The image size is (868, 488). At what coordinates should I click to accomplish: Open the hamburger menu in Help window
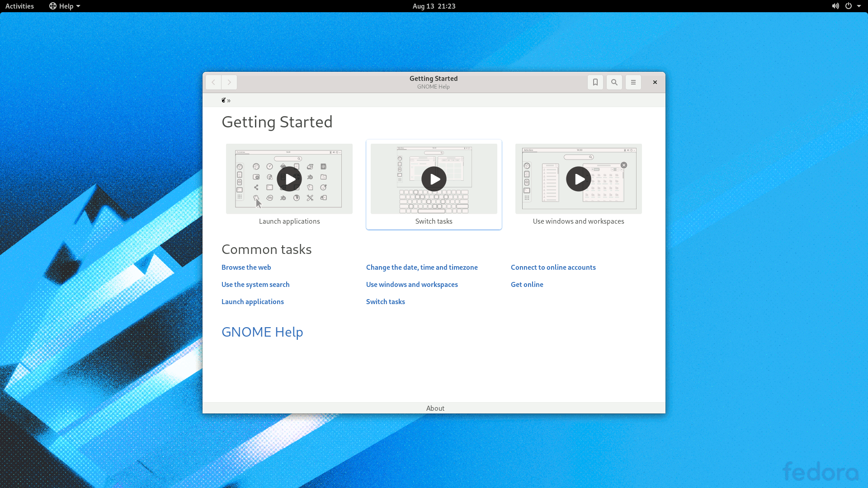pyautogui.click(x=633, y=82)
